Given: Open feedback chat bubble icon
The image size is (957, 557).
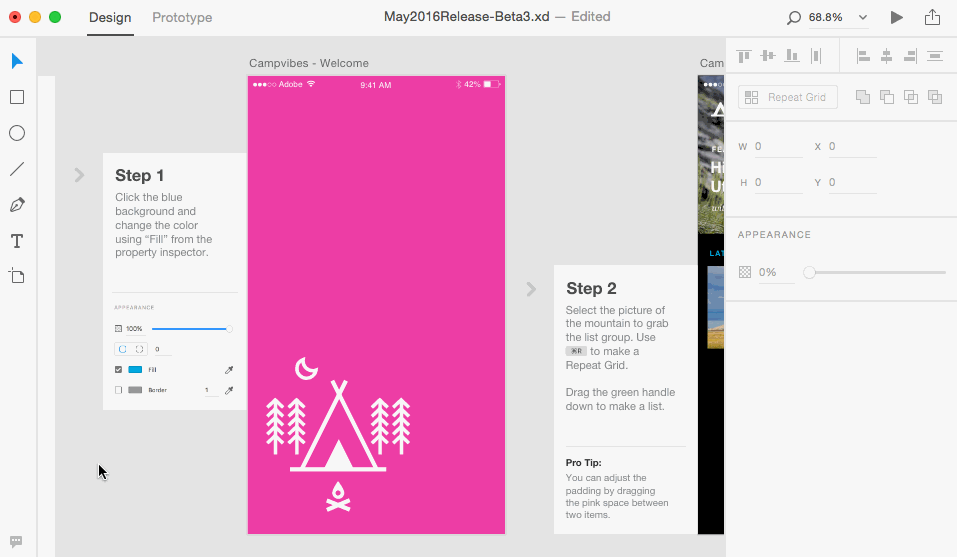Looking at the screenshot, I should pyautogui.click(x=16, y=541).
